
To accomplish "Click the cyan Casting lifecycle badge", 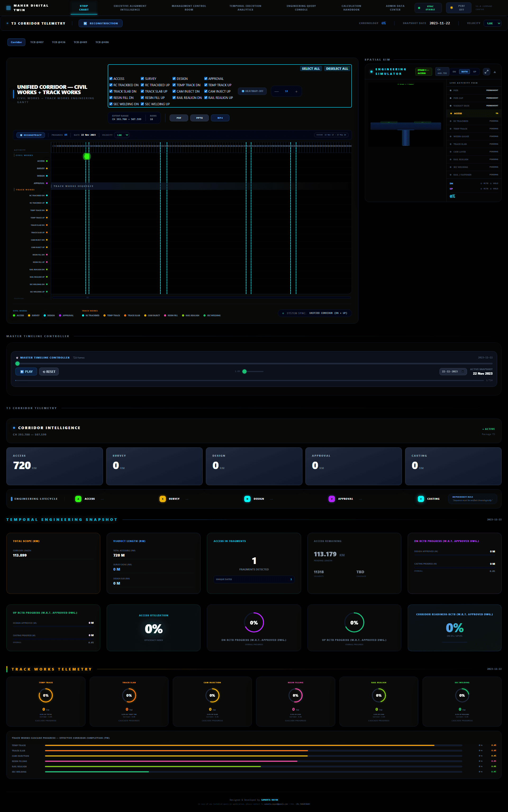I will [421, 499].
